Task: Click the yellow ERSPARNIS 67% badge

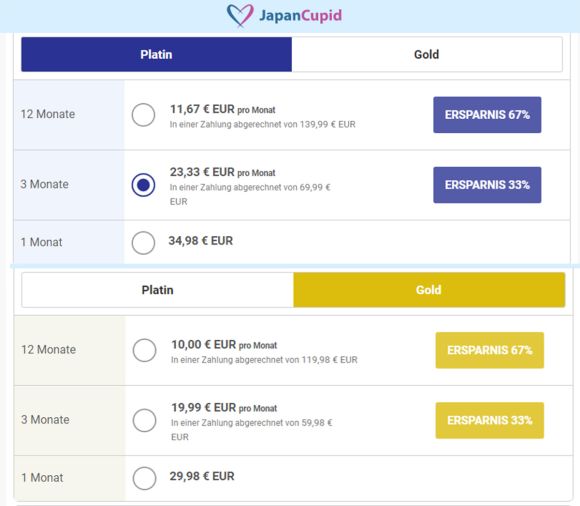Action: point(490,350)
